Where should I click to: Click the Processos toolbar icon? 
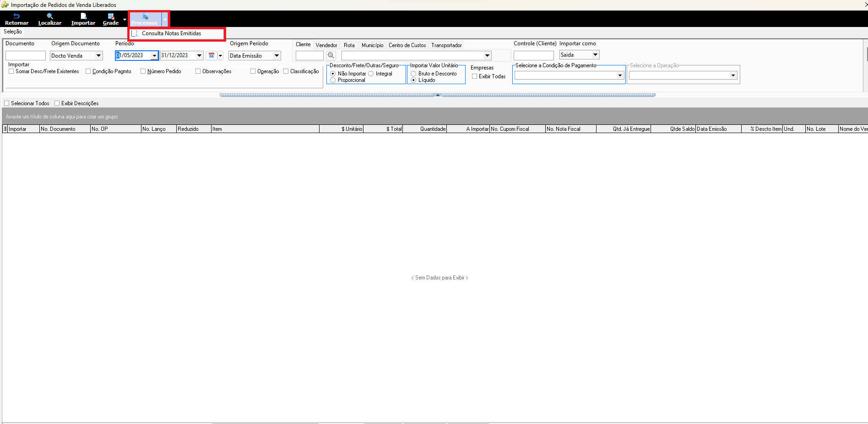(145, 17)
